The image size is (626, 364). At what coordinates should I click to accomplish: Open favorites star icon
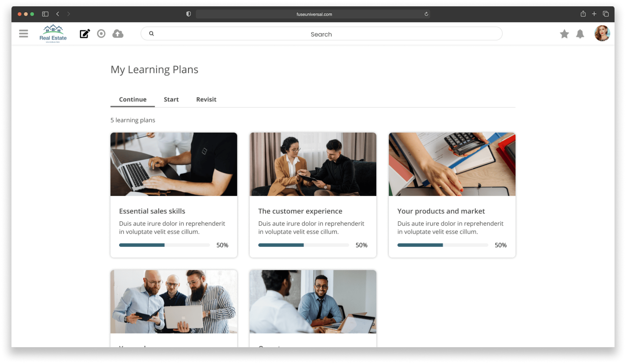coord(564,34)
